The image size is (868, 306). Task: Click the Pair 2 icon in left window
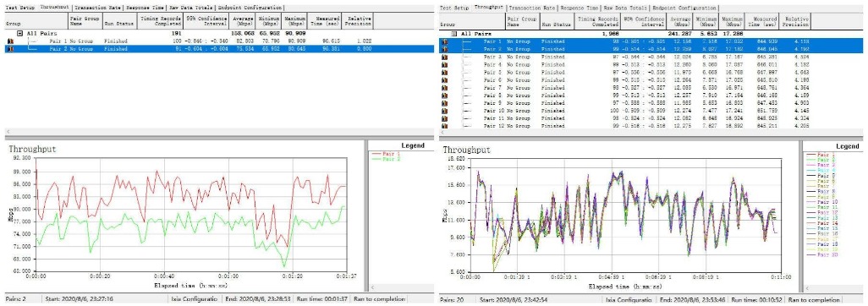(10, 49)
